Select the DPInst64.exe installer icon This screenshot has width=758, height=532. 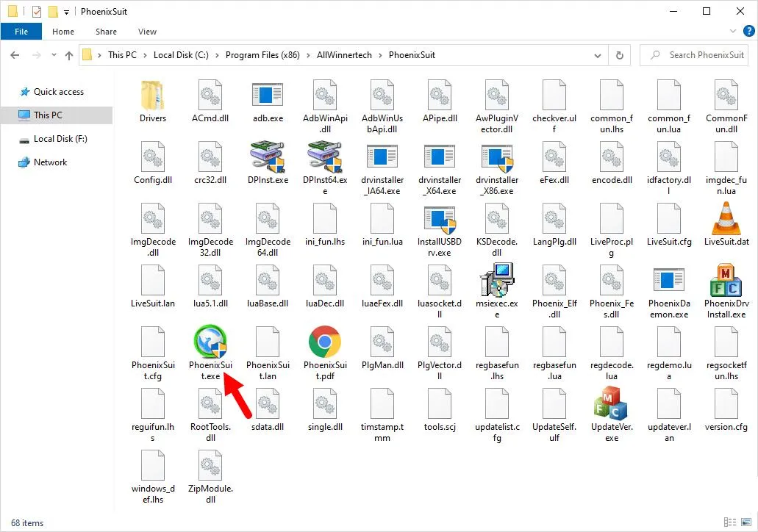(325, 157)
